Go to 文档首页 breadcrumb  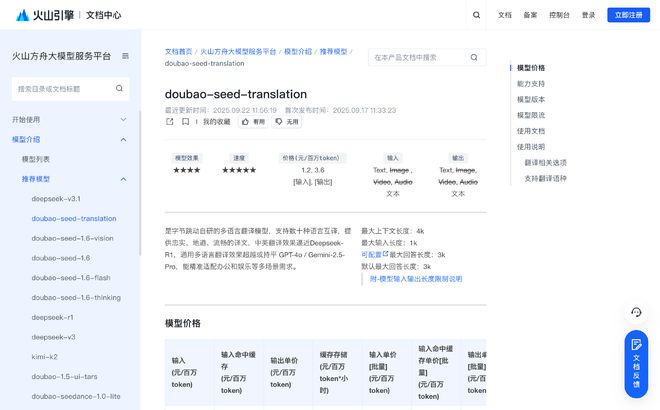click(178, 51)
